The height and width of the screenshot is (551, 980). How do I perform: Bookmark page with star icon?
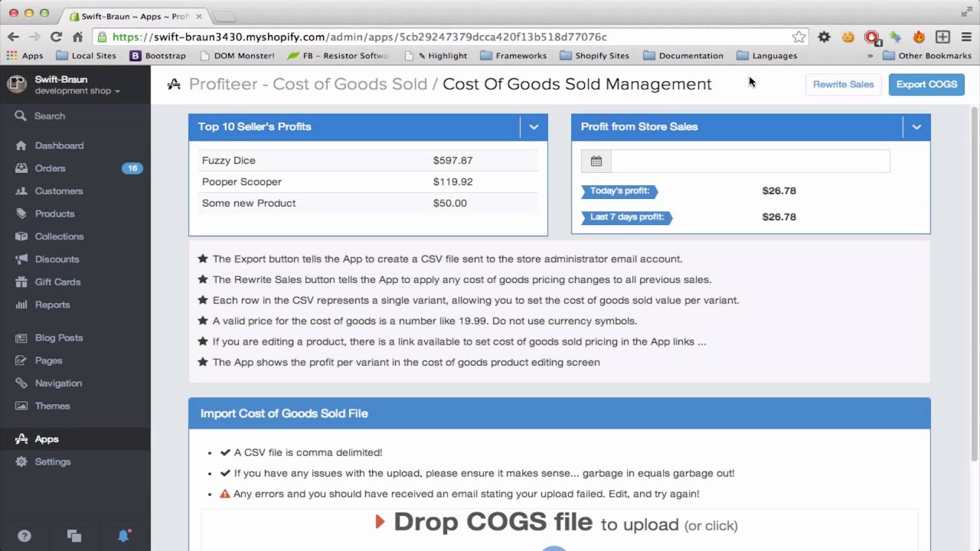(x=799, y=37)
